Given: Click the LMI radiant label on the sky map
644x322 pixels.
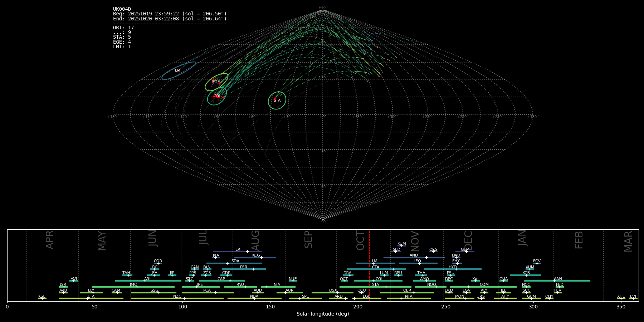Looking at the screenshot, I should coord(178,70).
